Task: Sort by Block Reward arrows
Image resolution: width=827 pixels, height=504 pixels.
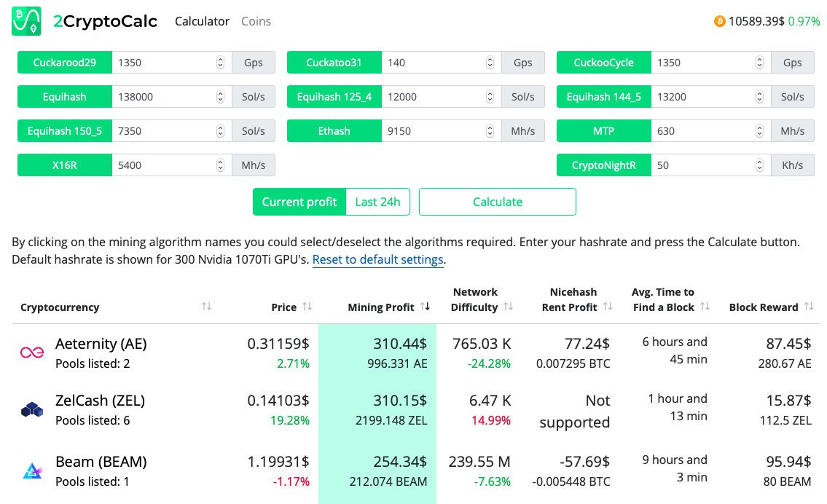Action: coord(809,307)
